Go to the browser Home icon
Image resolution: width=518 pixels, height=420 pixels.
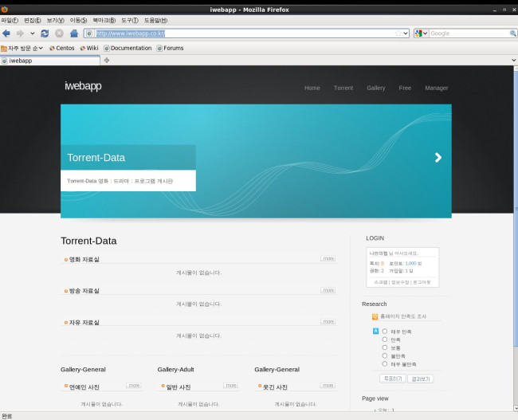pos(74,33)
